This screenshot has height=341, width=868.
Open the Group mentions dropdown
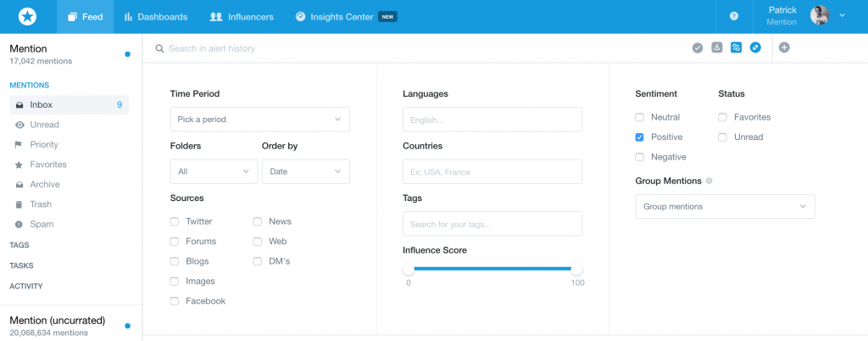coord(726,206)
